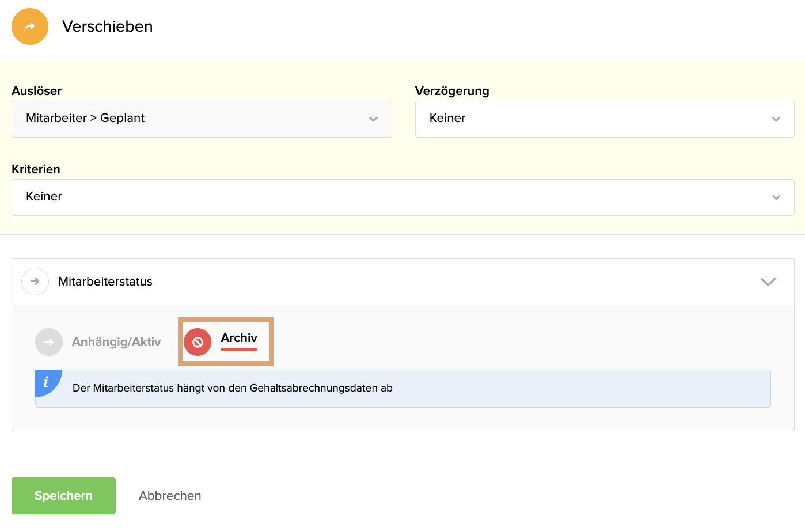Open the Auslöser dropdown showing Mitarbeiter > Geplant

[202, 119]
